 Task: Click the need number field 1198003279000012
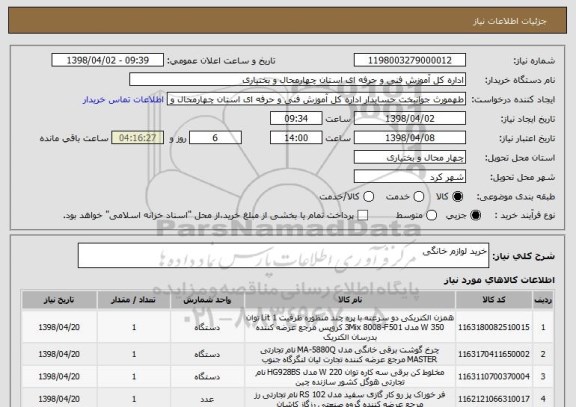click(x=410, y=60)
